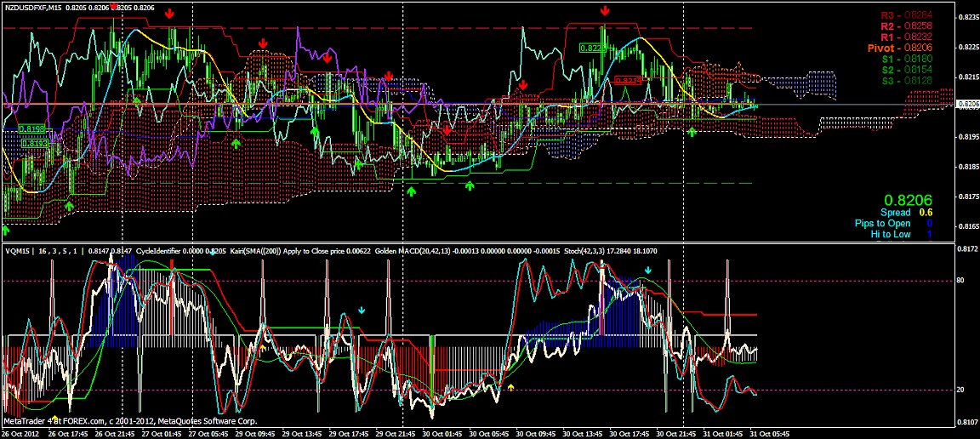Click the cyan down arrow near the 80 level
The image size is (980, 439).
648,271
